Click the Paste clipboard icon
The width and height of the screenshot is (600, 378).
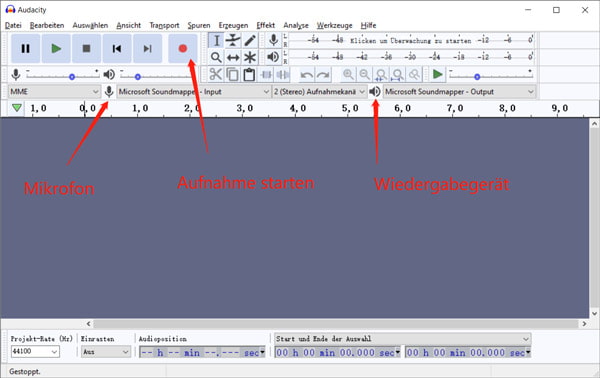[x=249, y=74]
